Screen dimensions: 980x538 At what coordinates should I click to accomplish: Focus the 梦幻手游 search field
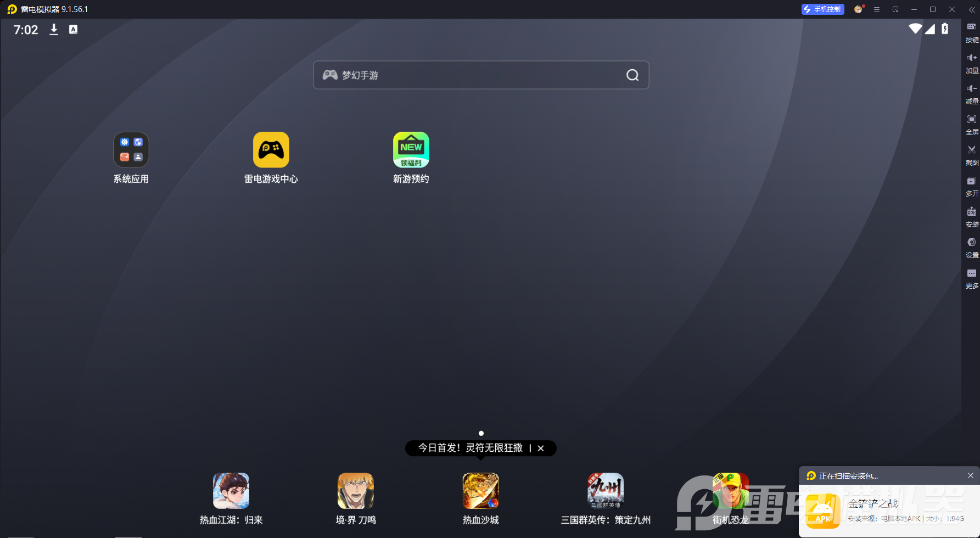(x=481, y=75)
